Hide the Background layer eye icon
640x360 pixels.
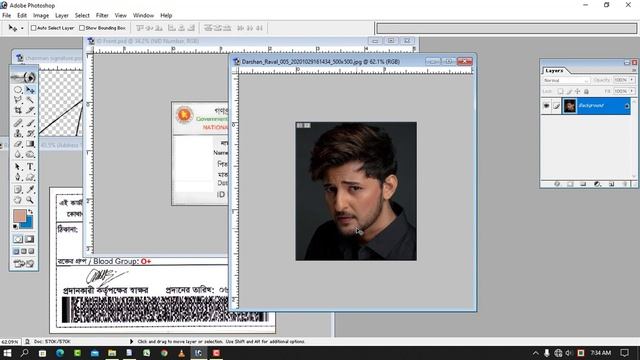tap(546, 106)
